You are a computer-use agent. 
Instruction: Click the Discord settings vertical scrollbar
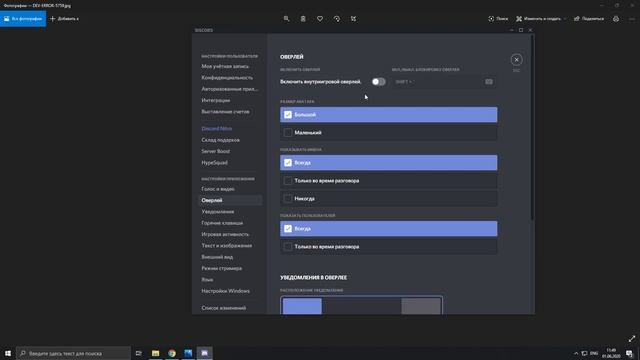click(532, 128)
